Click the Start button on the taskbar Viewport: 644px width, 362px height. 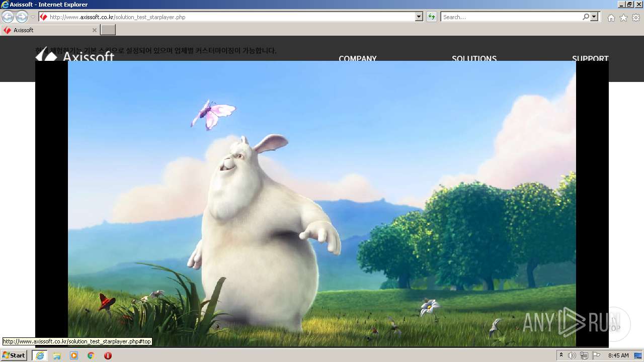[14, 355]
